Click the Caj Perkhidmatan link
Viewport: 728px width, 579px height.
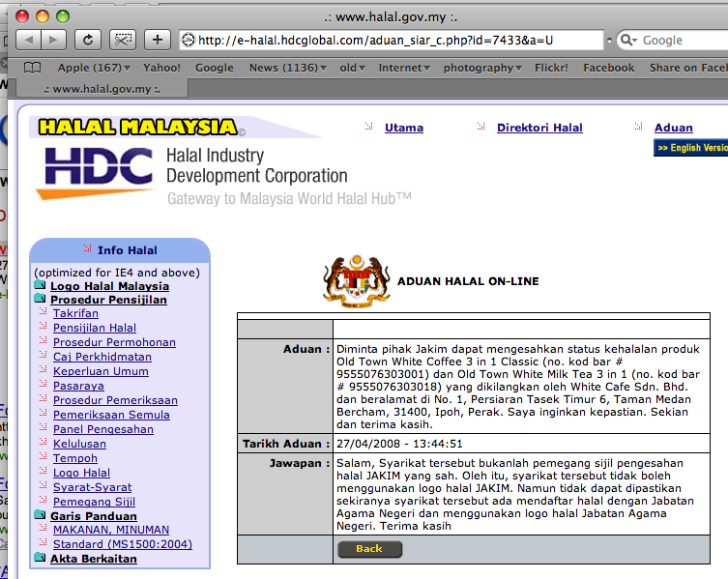(102, 357)
